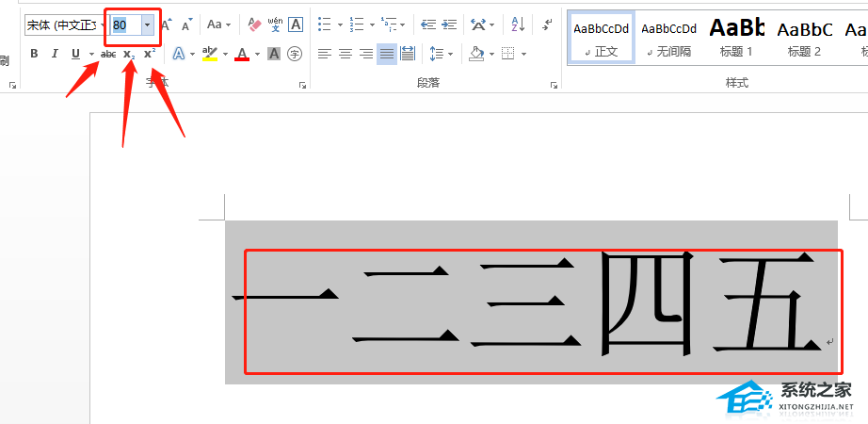Screen dimensions: 868x424
Task: Apply multilevel list icon
Action: coord(390,24)
